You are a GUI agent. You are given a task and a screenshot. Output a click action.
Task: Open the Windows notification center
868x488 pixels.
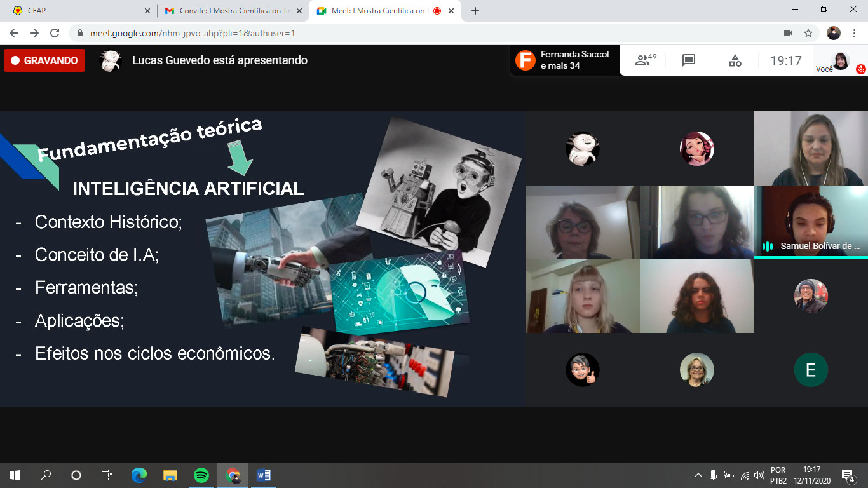click(x=848, y=475)
